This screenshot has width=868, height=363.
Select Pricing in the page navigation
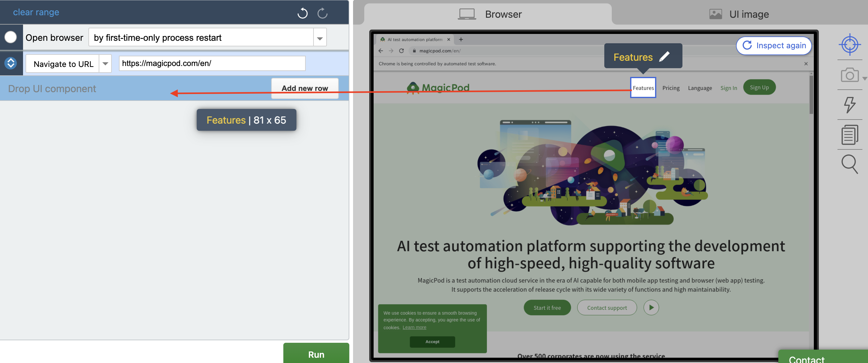[671, 88]
